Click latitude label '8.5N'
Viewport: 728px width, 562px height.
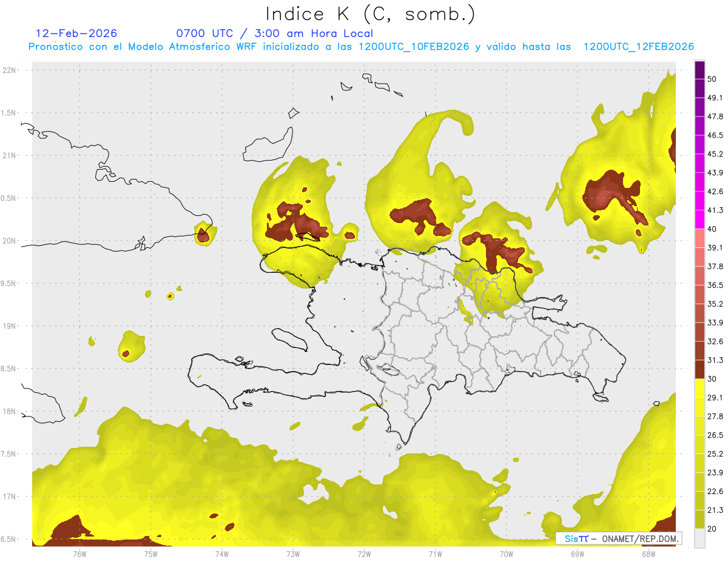[9, 369]
